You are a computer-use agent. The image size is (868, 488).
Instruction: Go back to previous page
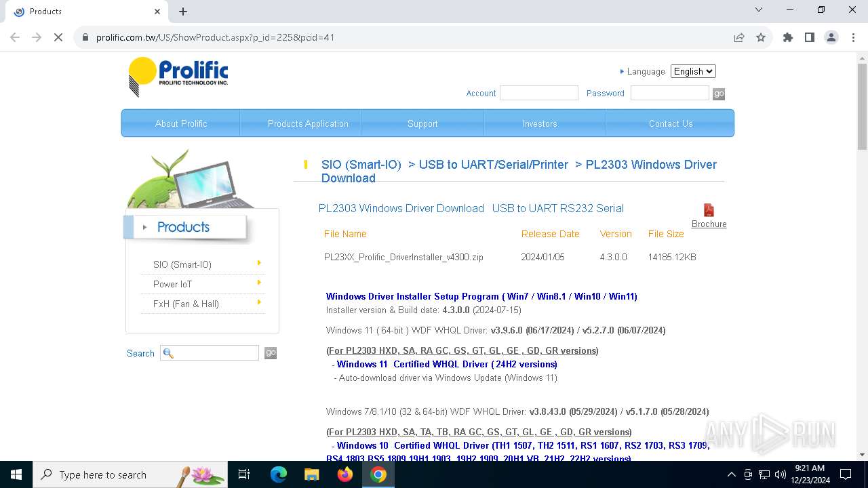tap(15, 37)
